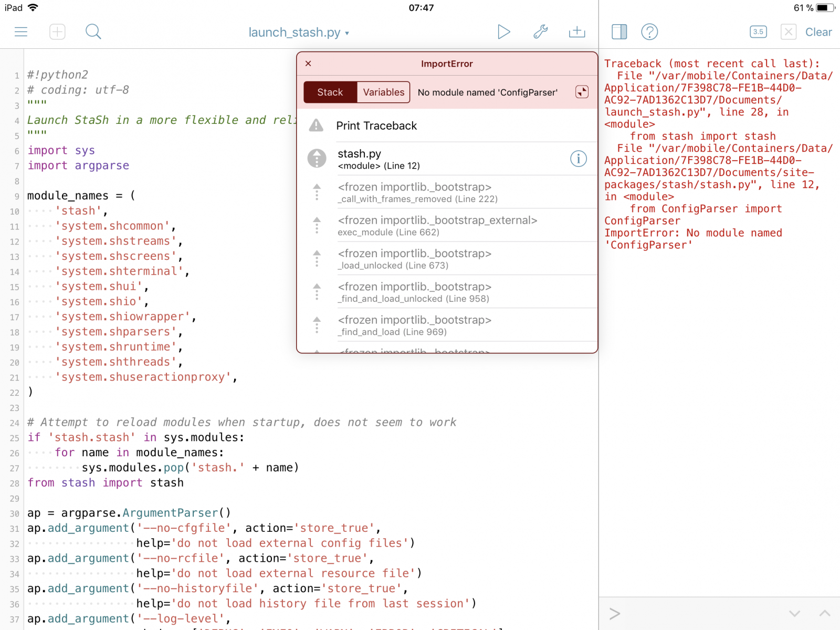This screenshot has height=630, width=840.
Task: Close the ImportError popup
Action: click(x=308, y=64)
